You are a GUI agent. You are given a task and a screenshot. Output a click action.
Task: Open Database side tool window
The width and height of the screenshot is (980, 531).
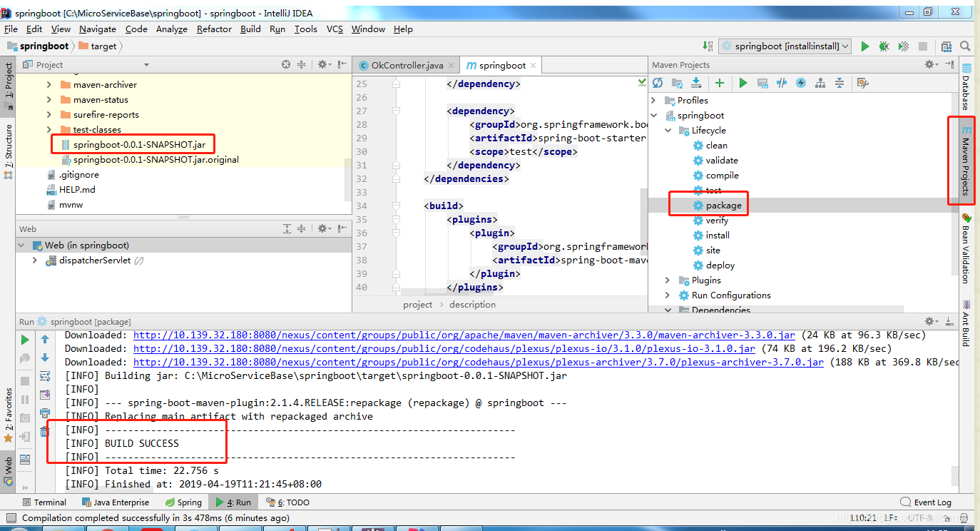point(966,87)
